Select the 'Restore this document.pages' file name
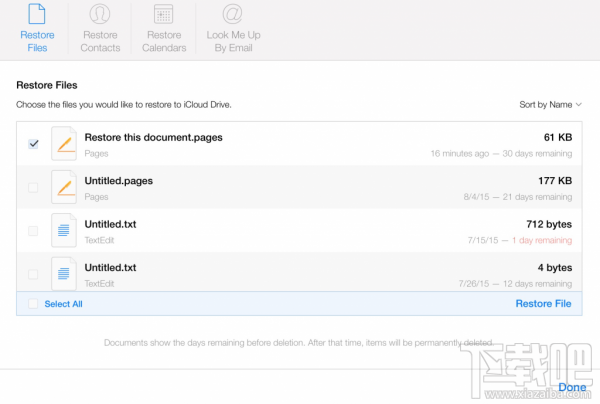The height and width of the screenshot is (404, 600). pyautogui.click(x=153, y=137)
